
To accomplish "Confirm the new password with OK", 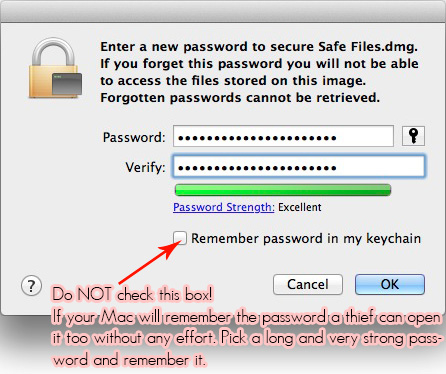I will [x=390, y=285].
